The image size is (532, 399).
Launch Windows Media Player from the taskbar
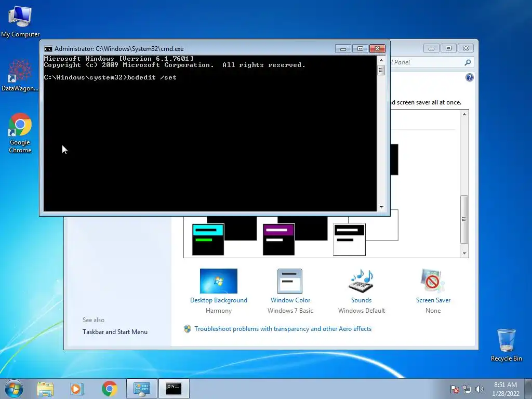point(77,389)
